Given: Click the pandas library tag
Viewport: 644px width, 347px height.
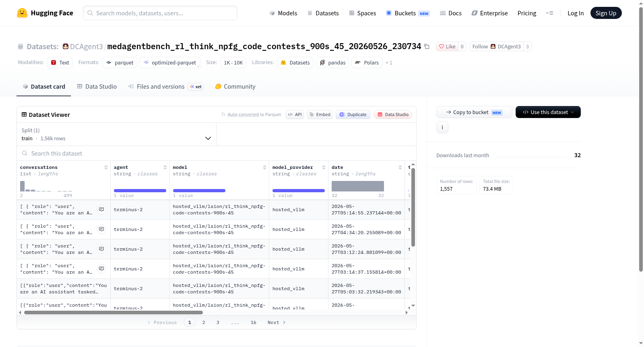Looking at the screenshot, I should pyautogui.click(x=332, y=62).
